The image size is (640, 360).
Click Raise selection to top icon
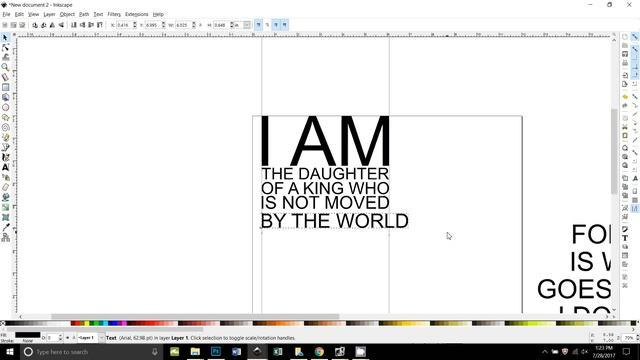coord(100,25)
